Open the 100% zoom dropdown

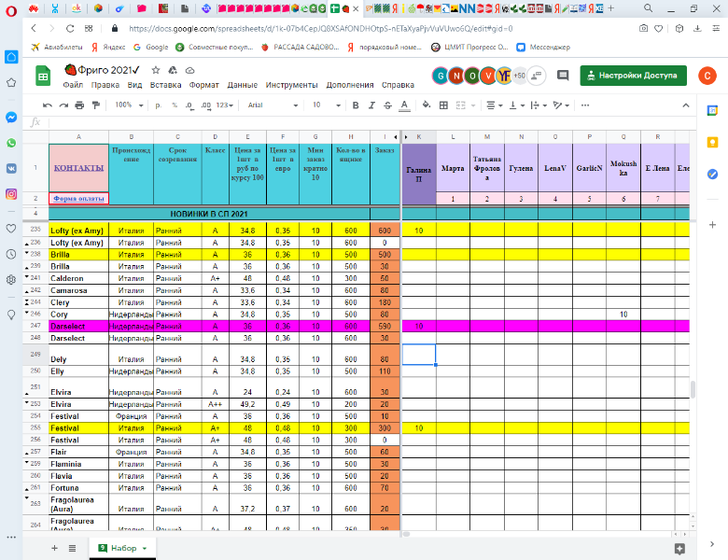tap(128, 105)
